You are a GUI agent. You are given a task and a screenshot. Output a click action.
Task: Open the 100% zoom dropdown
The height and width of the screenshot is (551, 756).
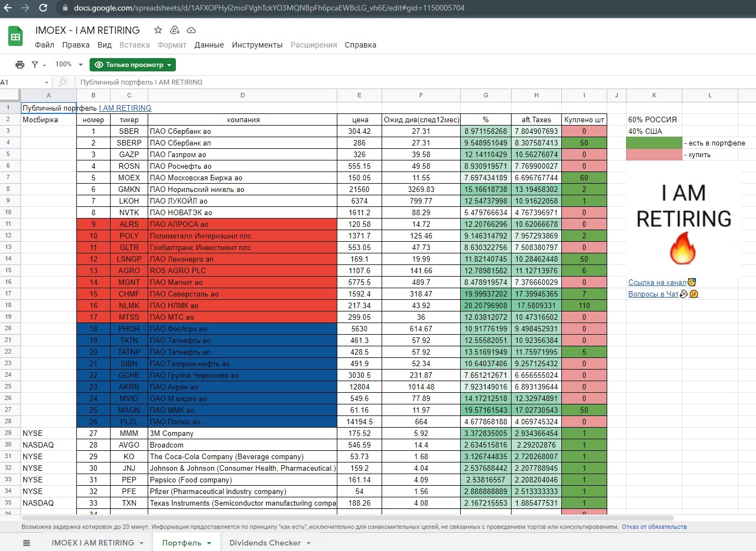[x=69, y=64]
